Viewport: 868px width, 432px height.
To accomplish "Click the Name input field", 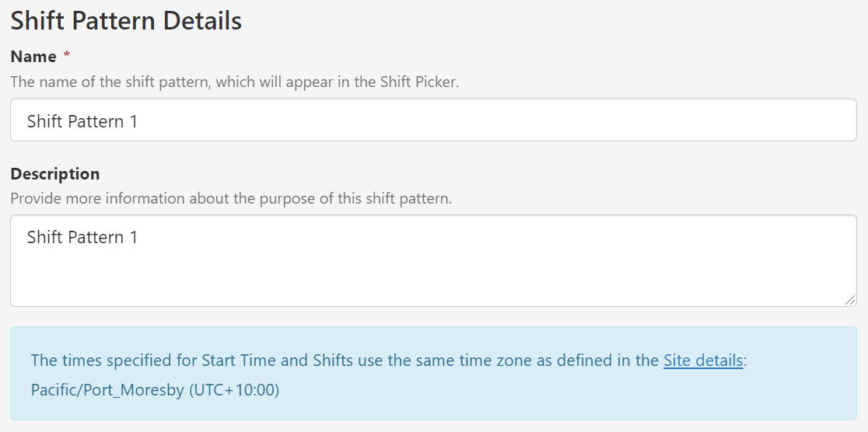I will [433, 120].
